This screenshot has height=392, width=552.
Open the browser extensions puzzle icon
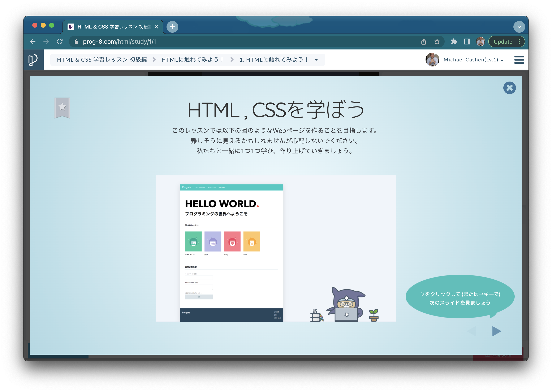(x=454, y=42)
